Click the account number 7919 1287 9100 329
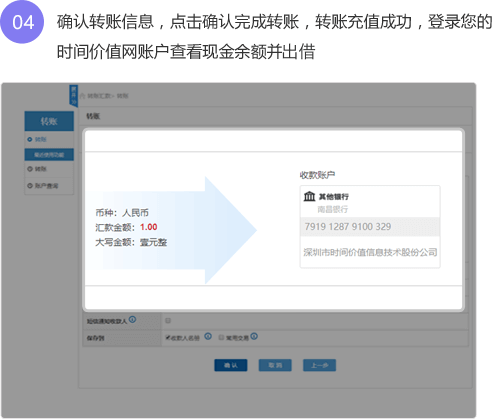Image resolution: width=492 pixels, height=419 pixels. 348,227
